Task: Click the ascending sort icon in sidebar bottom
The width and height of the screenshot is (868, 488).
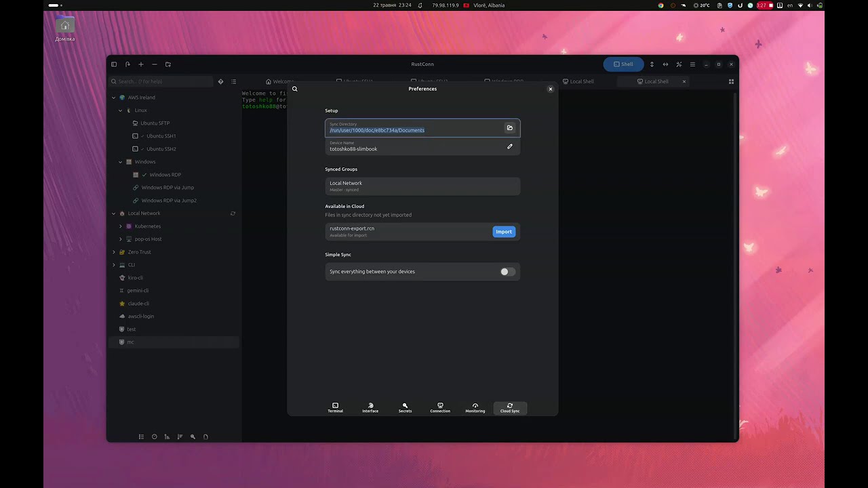Action: [167, 436]
